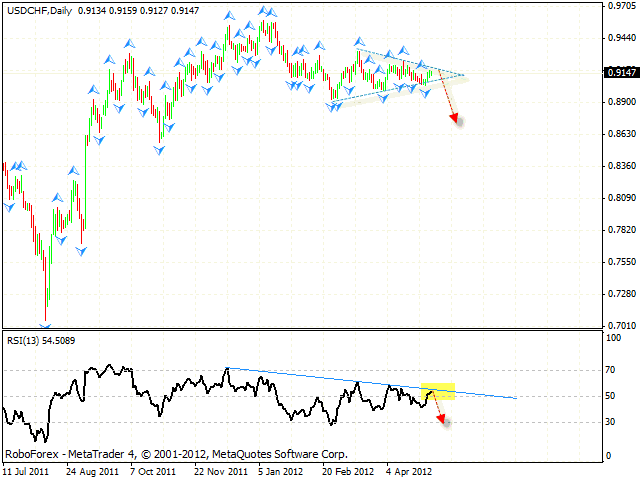
Task: Click the 22 Nov 2011 date label
Action: (219, 468)
